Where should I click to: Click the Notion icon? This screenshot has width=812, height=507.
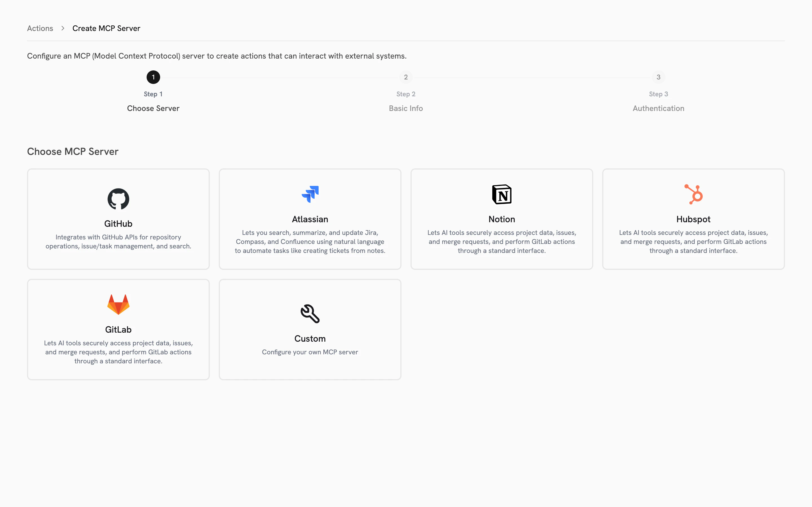click(501, 194)
